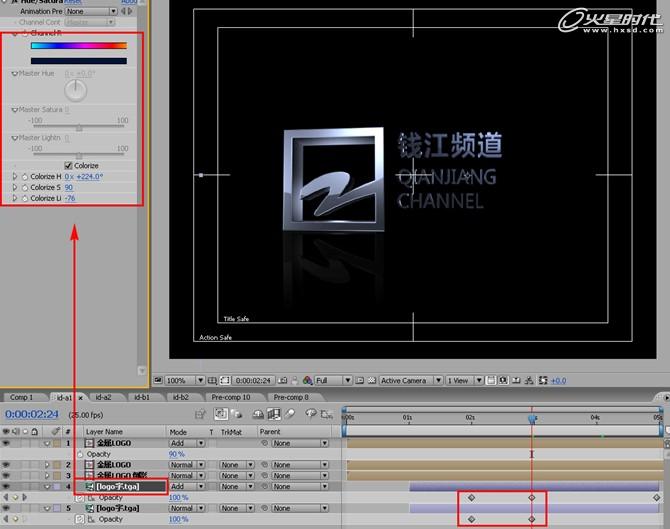
Task: Click the Colorize Lightness value -76
Action: tap(70, 198)
